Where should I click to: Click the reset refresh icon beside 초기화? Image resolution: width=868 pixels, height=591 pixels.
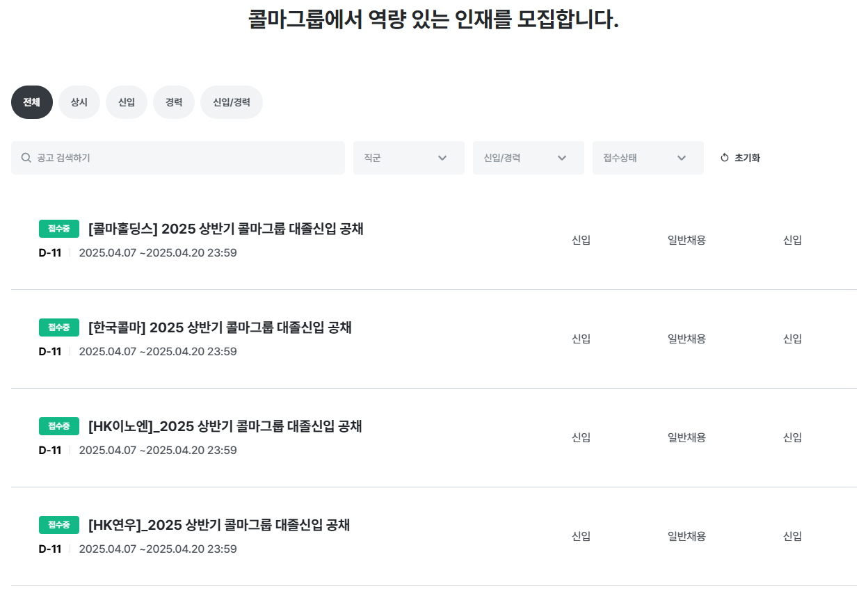724,158
